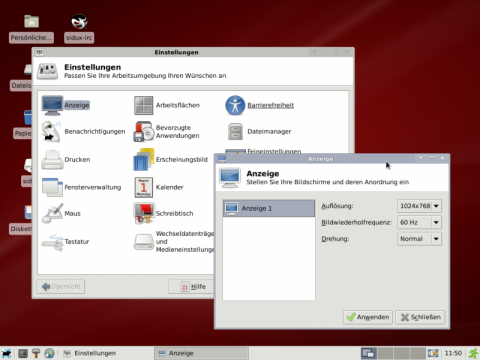480x360 pixels.
Task: Open Schreibtisch settings icon
Action: [x=144, y=213]
